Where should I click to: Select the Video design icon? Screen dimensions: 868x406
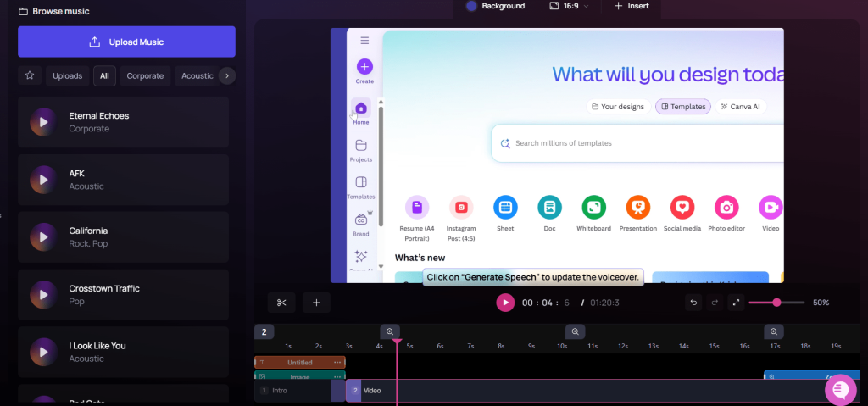point(771,208)
